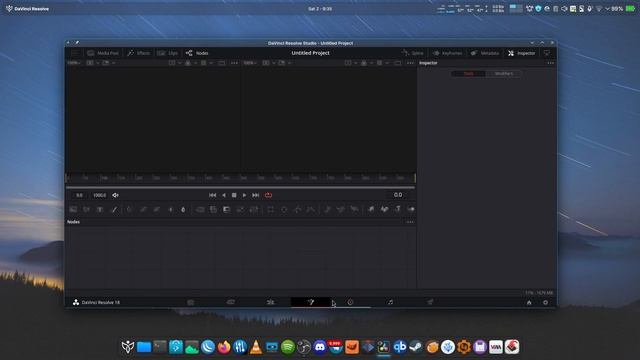Open Inspector panel three-dot options menu
640x360 pixels.
coord(551,63)
